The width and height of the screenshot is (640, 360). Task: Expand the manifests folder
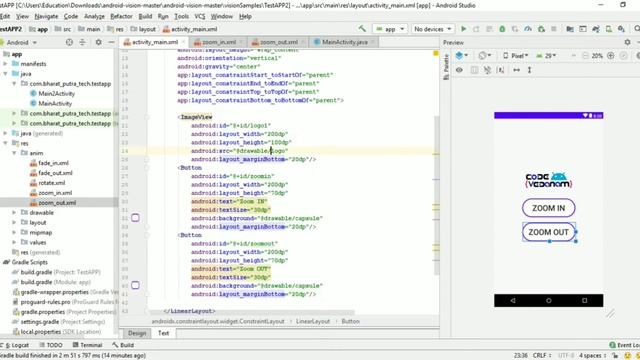tap(5, 64)
